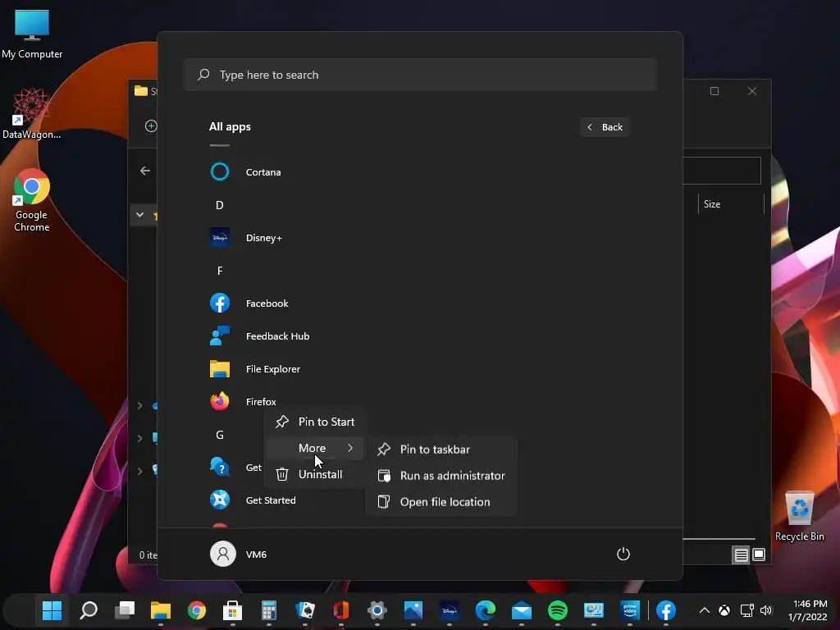Viewport: 840px width, 630px height.
Task: Select Uninstall from the context menu
Action: (x=314, y=474)
